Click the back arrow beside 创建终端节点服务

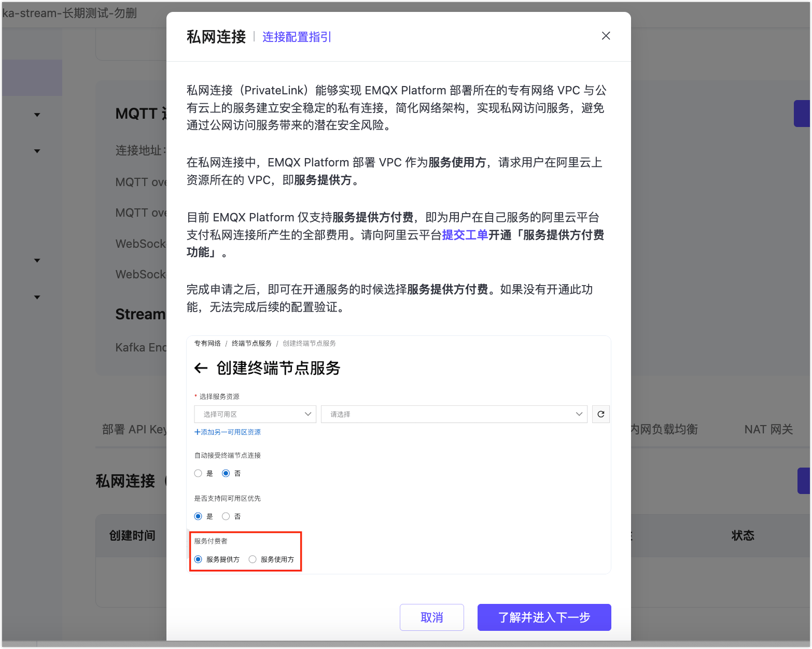click(x=201, y=368)
